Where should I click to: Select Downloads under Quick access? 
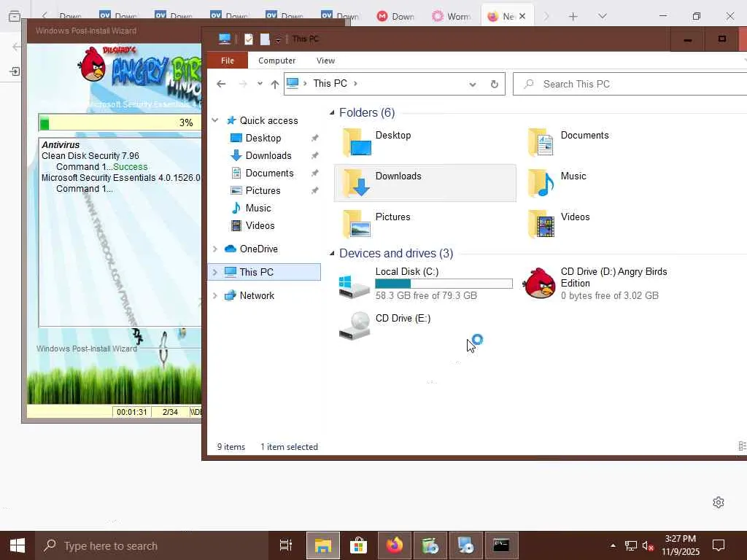pos(268,156)
